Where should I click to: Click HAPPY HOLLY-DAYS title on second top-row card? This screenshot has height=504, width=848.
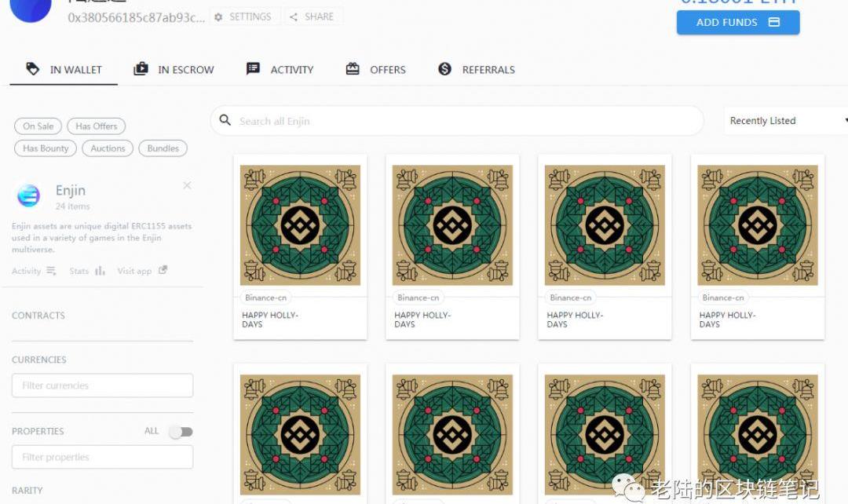click(422, 320)
